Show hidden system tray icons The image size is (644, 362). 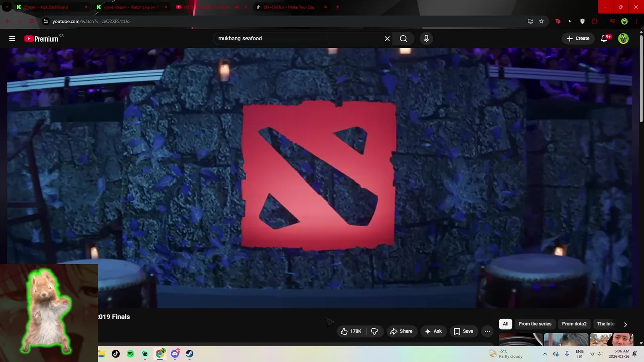coord(545,354)
